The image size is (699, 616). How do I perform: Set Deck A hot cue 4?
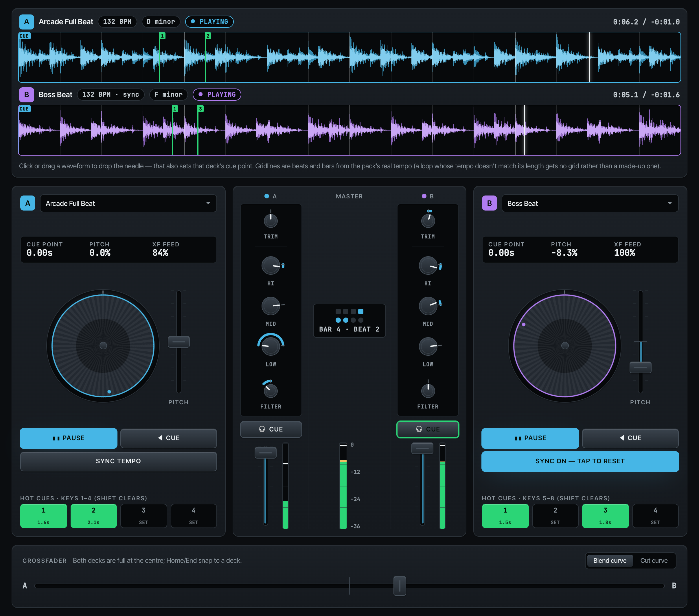point(194,516)
